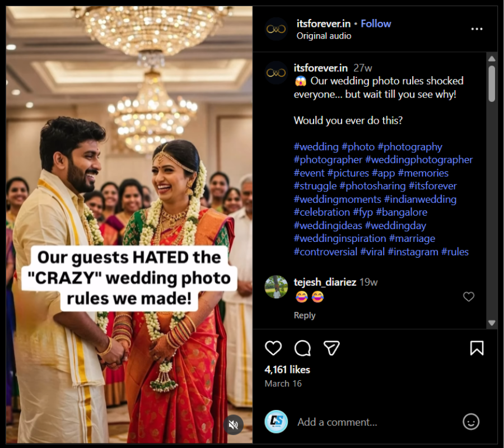504x448 pixels.
Task: Follow the itsforever.in account
Action: (376, 24)
